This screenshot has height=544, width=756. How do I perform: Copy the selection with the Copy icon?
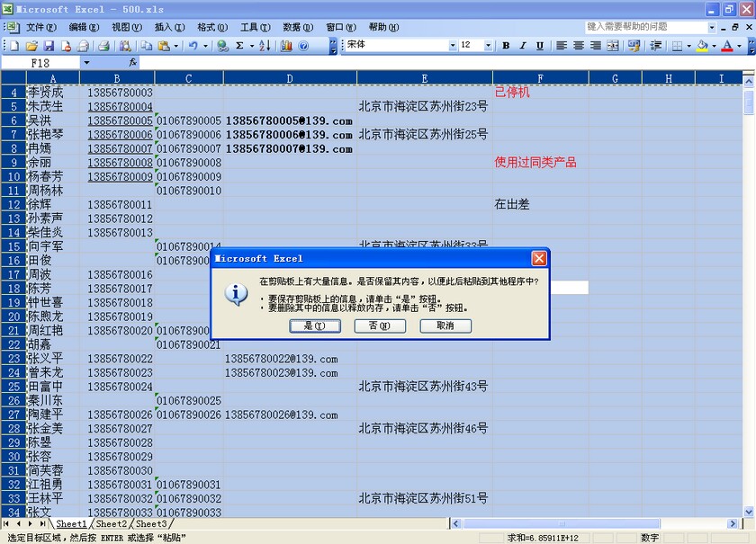tap(146, 46)
